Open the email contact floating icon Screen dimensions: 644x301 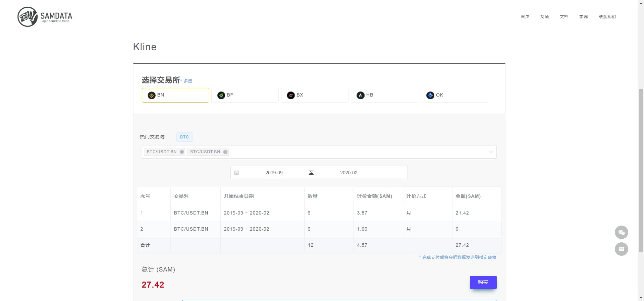pyautogui.click(x=622, y=249)
